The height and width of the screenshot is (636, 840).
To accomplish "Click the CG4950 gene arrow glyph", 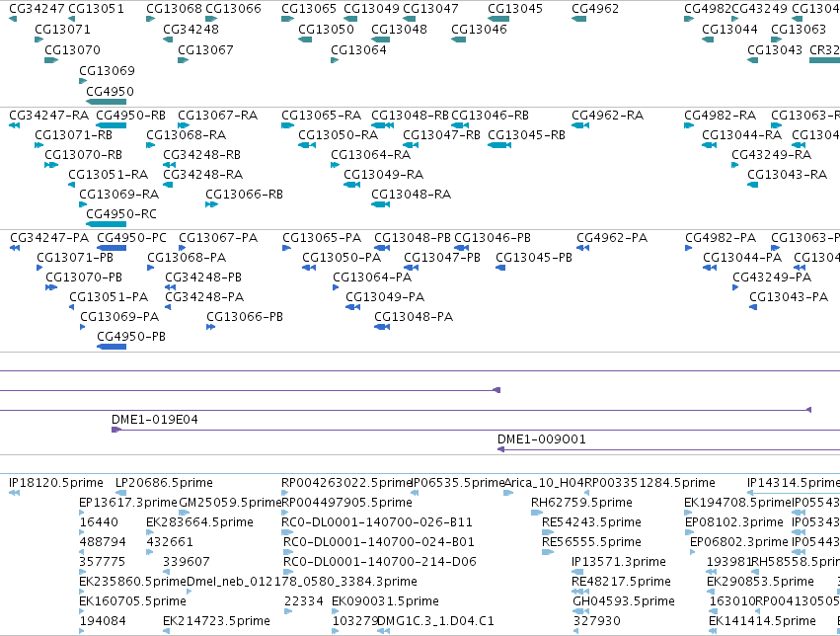I will pyautogui.click(x=106, y=102).
